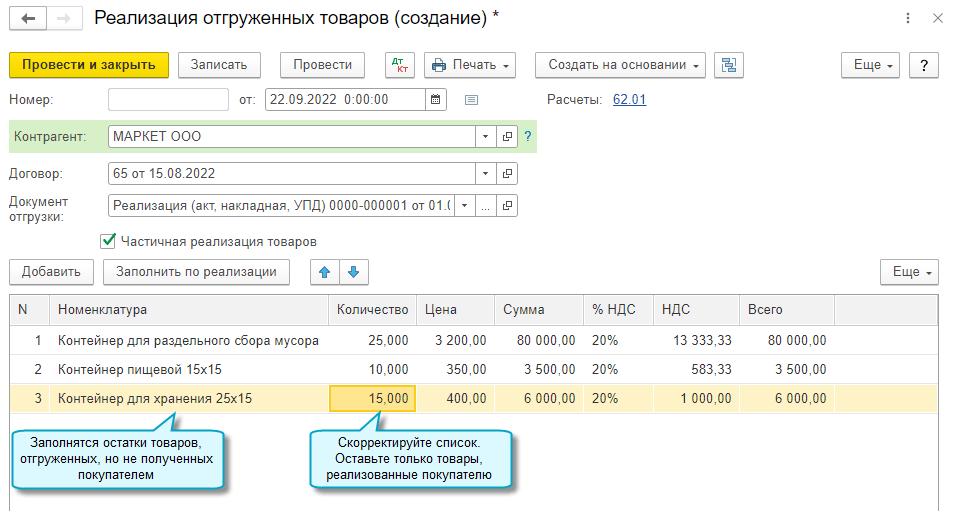Image resolution: width=957 pixels, height=511 pixels.
Task: Open the top toolbar Еще menu
Action: (870, 65)
